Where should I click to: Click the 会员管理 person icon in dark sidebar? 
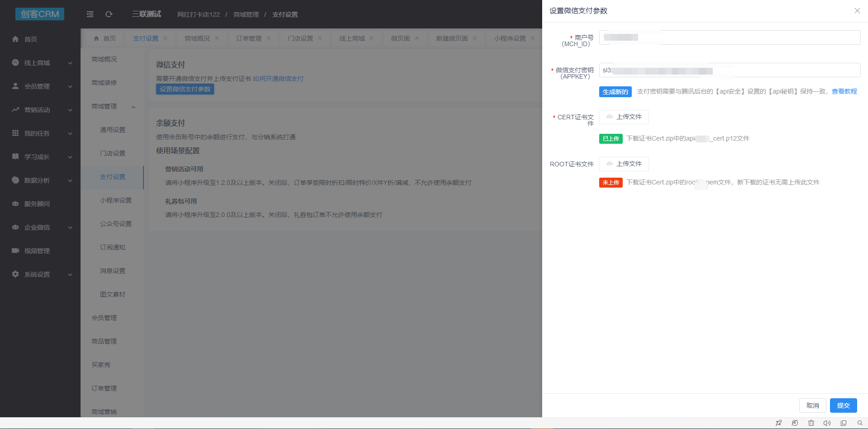pyautogui.click(x=15, y=86)
